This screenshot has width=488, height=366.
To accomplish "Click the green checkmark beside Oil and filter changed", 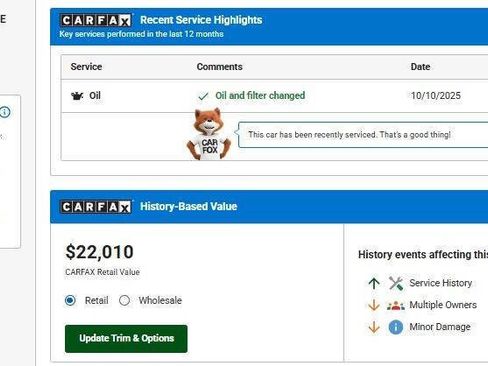I will click(x=203, y=96).
